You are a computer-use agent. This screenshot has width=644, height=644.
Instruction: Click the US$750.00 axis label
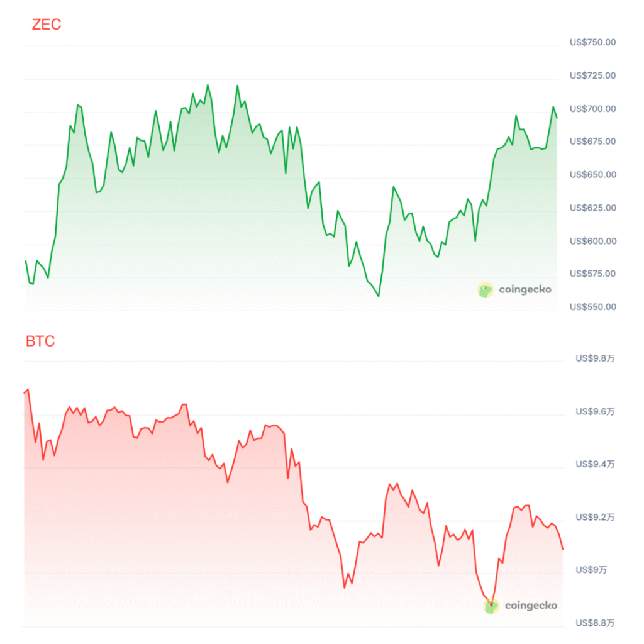(592, 42)
